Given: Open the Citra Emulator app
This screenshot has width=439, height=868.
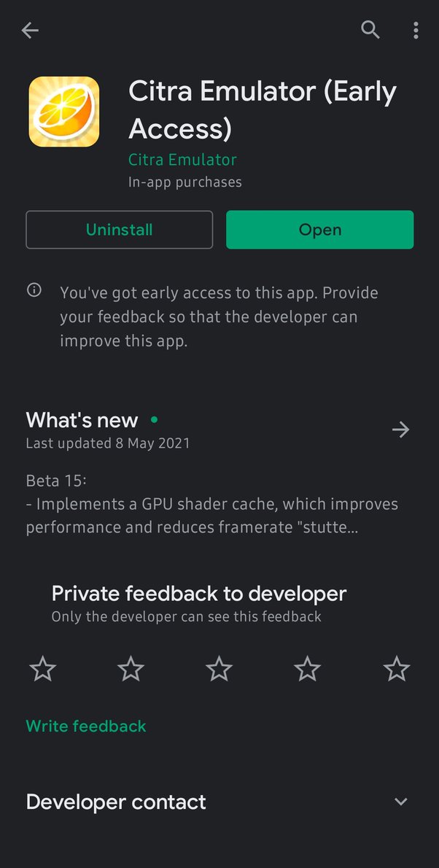Looking at the screenshot, I should pos(319,229).
